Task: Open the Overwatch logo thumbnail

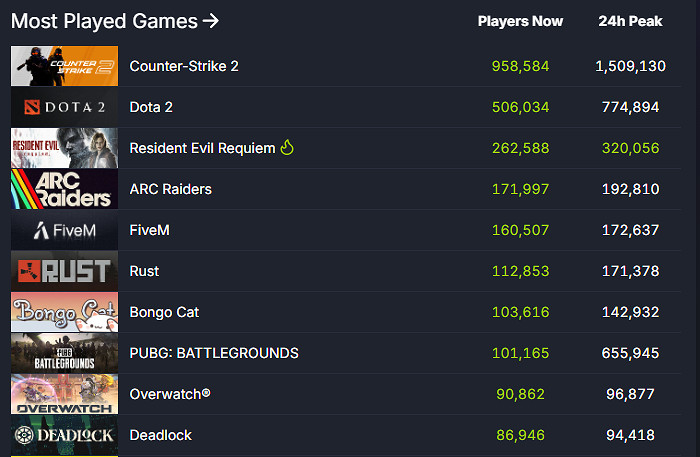Action: coord(64,394)
